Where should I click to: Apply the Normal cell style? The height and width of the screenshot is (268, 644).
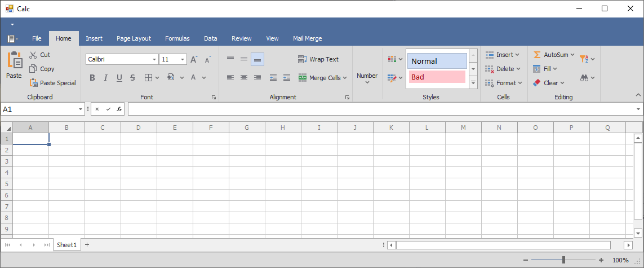coord(437,61)
